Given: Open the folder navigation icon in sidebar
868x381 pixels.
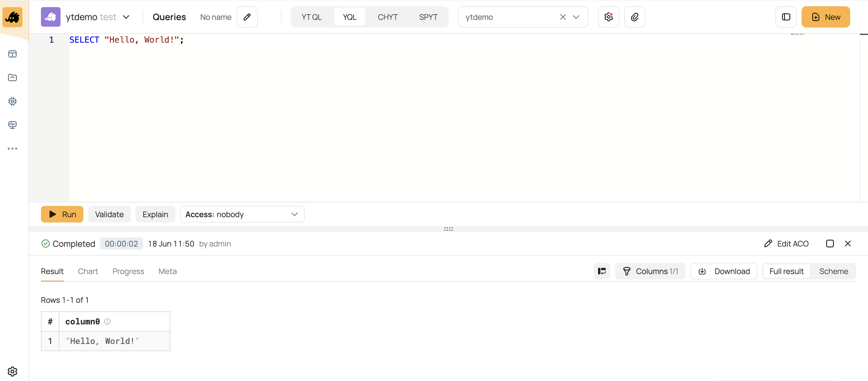Looking at the screenshot, I should [x=12, y=78].
